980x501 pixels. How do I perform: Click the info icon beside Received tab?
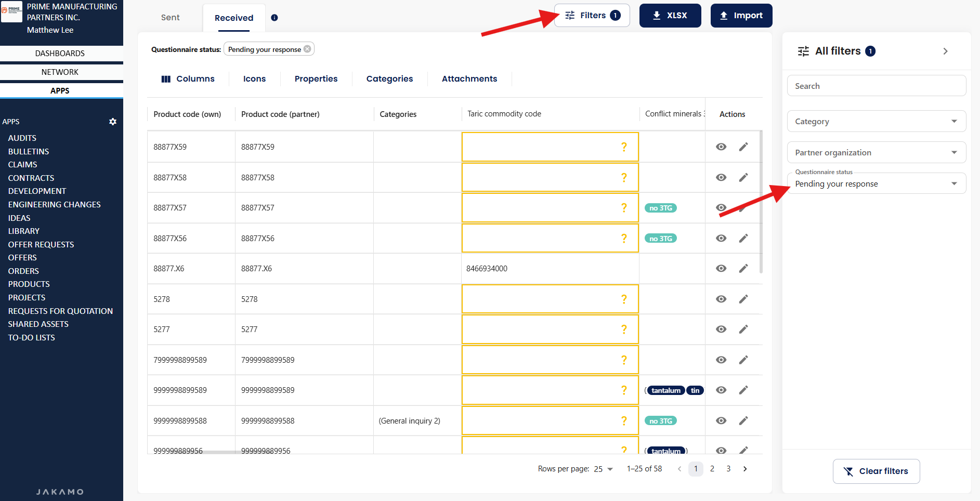click(275, 18)
